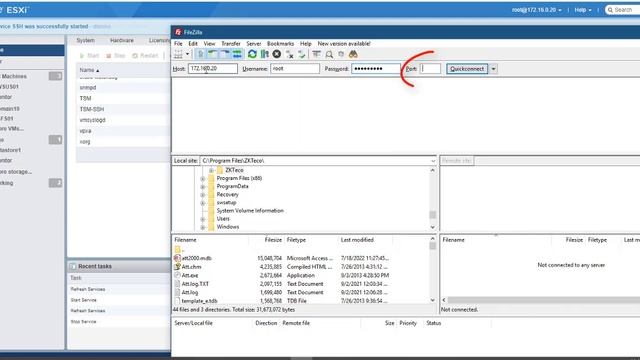Switch to the System tab in ESXi
This screenshot has height=360, width=640.
(85, 40)
